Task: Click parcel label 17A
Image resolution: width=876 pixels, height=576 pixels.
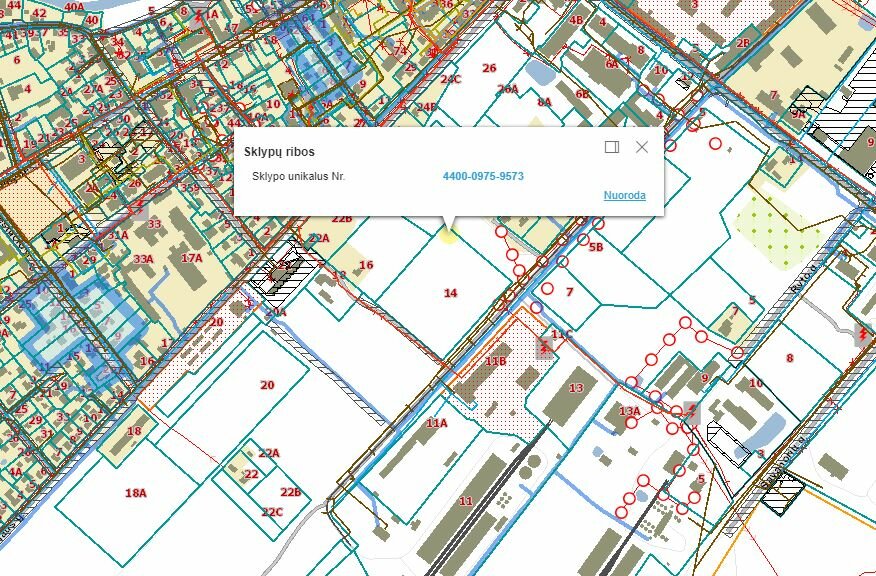Action: point(192,258)
